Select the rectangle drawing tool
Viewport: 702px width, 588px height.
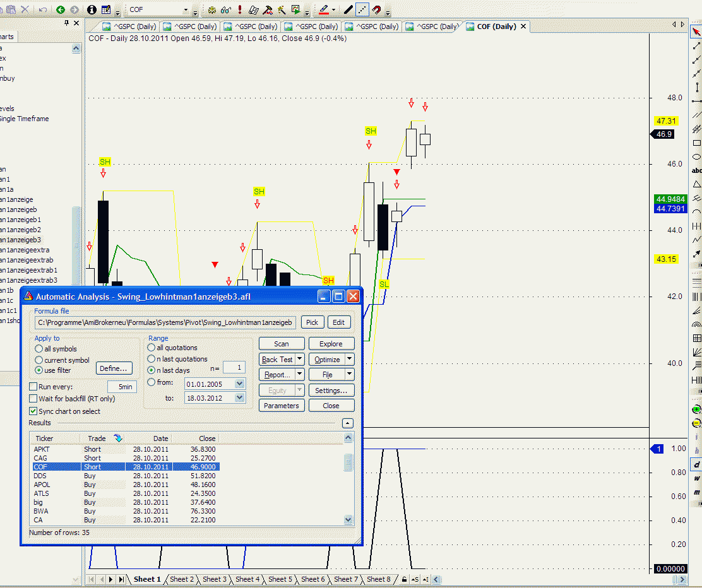(x=696, y=143)
